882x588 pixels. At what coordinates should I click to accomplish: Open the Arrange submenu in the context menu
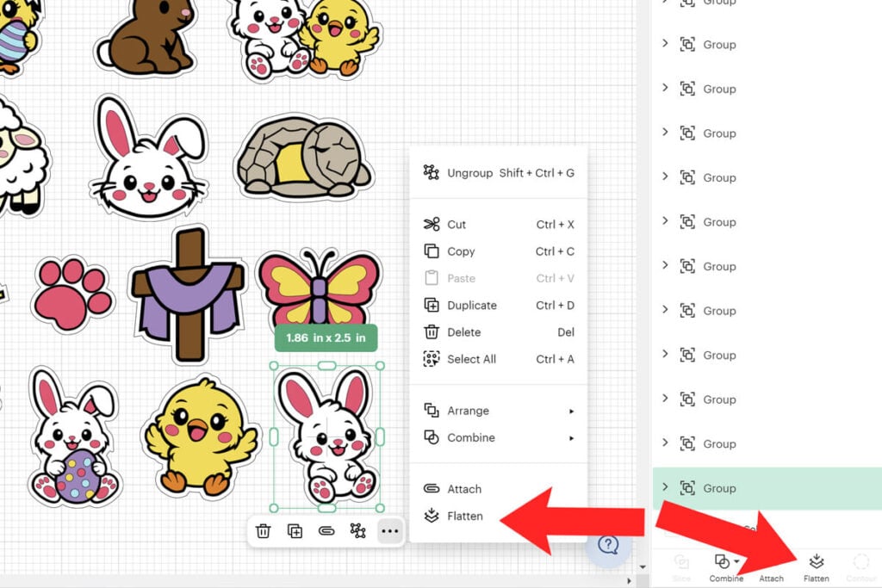coord(466,411)
